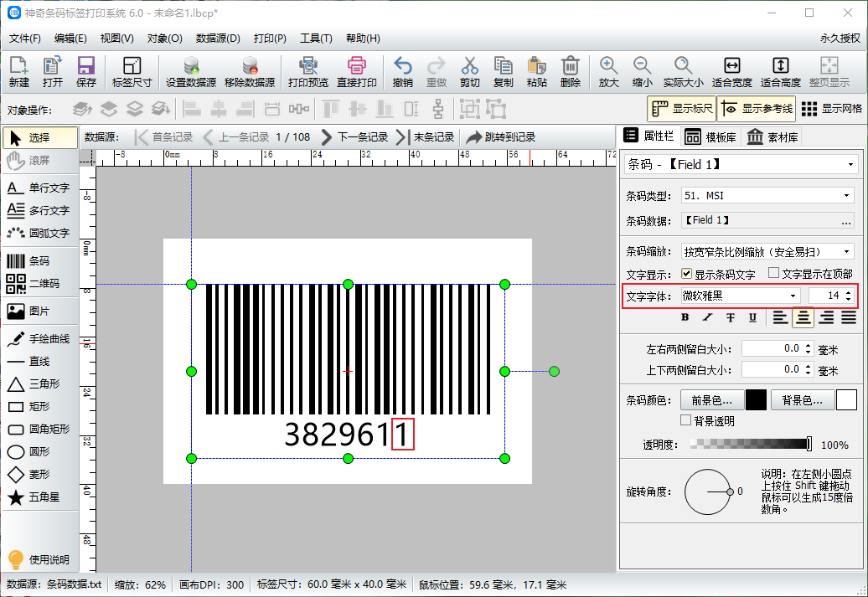
Task: Toggle 显示参考线 guide lines
Action: [x=757, y=109]
